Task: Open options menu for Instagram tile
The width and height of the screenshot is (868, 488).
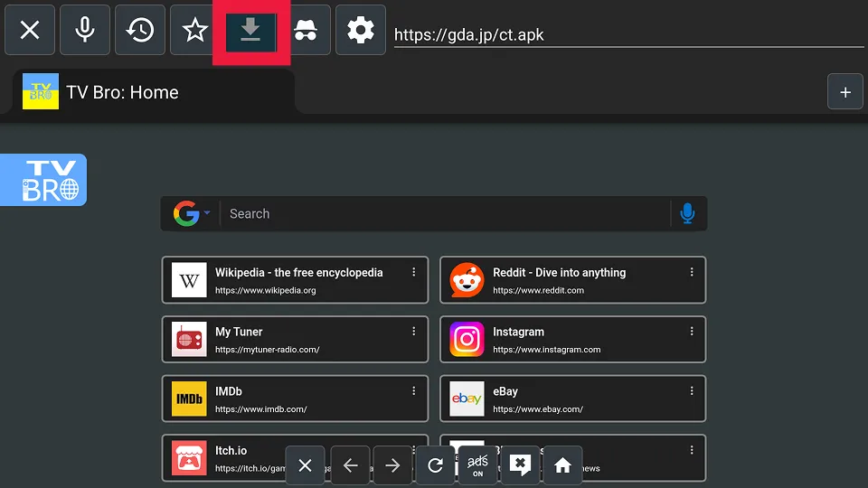Action: coord(692,331)
